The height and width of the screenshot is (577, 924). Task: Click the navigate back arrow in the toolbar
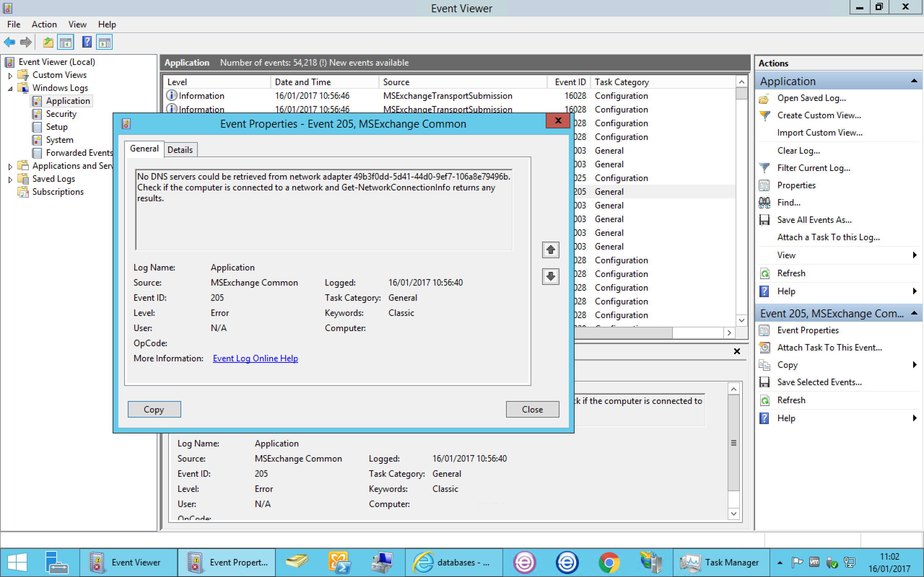[x=9, y=42]
